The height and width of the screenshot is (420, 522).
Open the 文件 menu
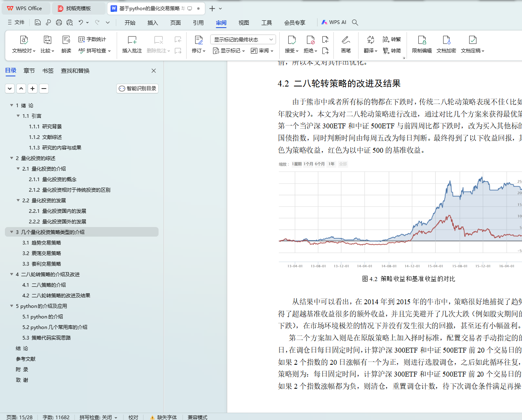pos(16,22)
